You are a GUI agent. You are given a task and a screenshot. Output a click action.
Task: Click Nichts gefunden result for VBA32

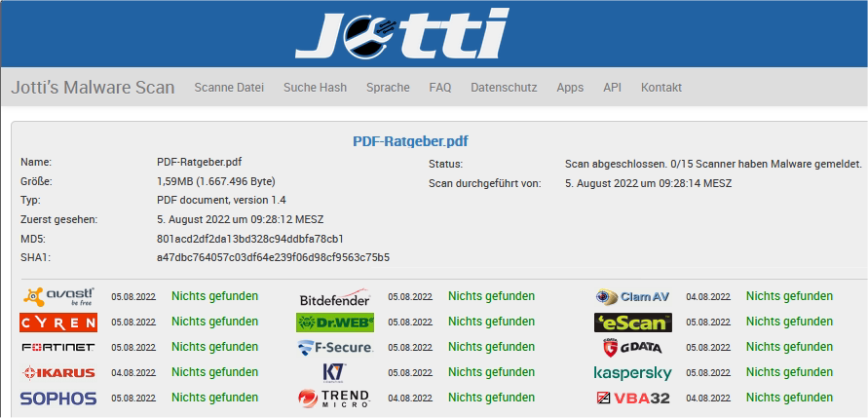point(789,398)
